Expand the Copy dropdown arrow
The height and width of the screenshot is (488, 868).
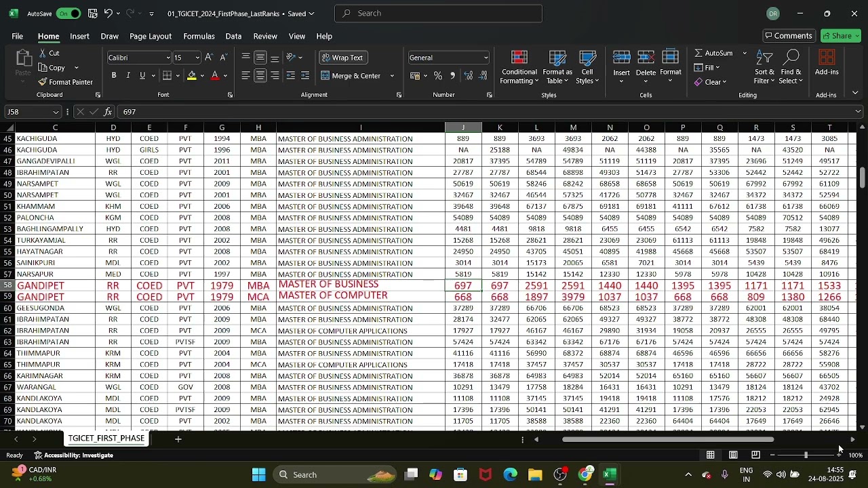click(77, 68)
